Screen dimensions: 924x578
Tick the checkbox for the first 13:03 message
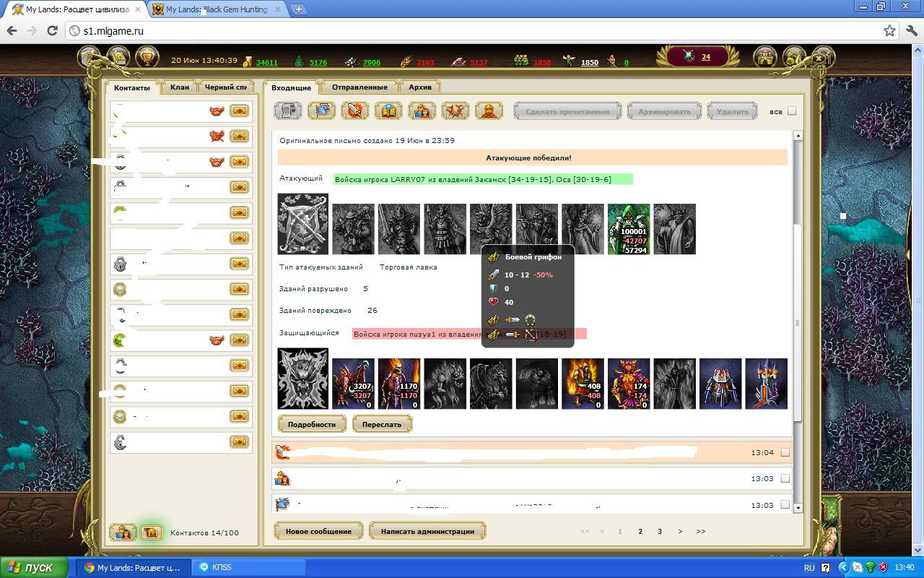click(x=785, y=478)
